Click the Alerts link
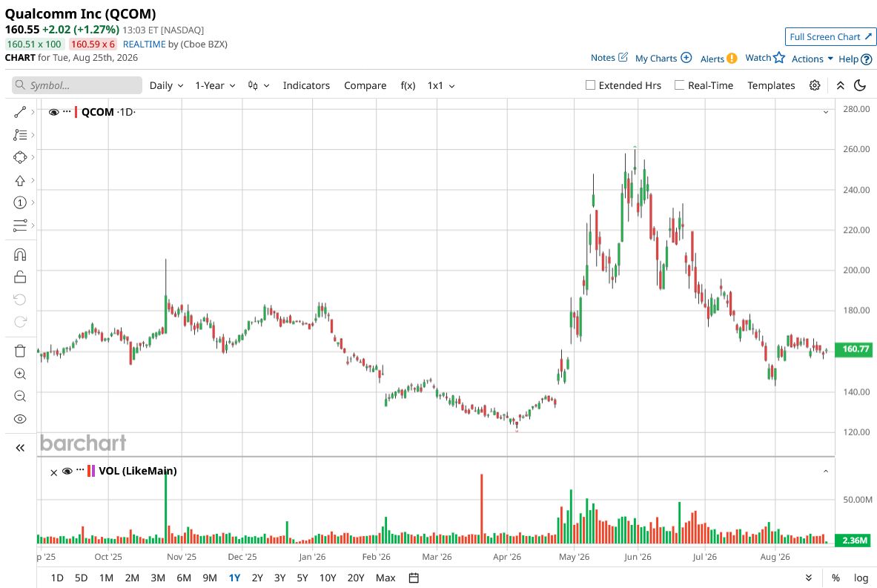Viewport: 877px width, 588px height. pos(712,59)
